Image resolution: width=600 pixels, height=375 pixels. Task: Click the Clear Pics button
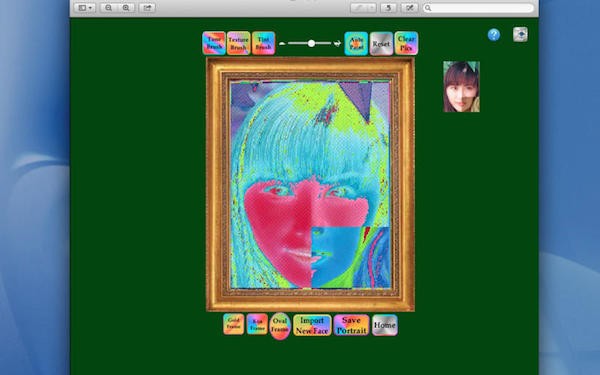tap(406, 43)
